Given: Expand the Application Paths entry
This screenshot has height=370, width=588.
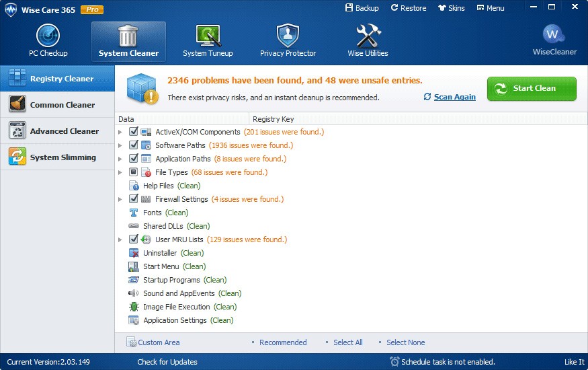Looking at the screenshot, I should [x=120, y=159].
